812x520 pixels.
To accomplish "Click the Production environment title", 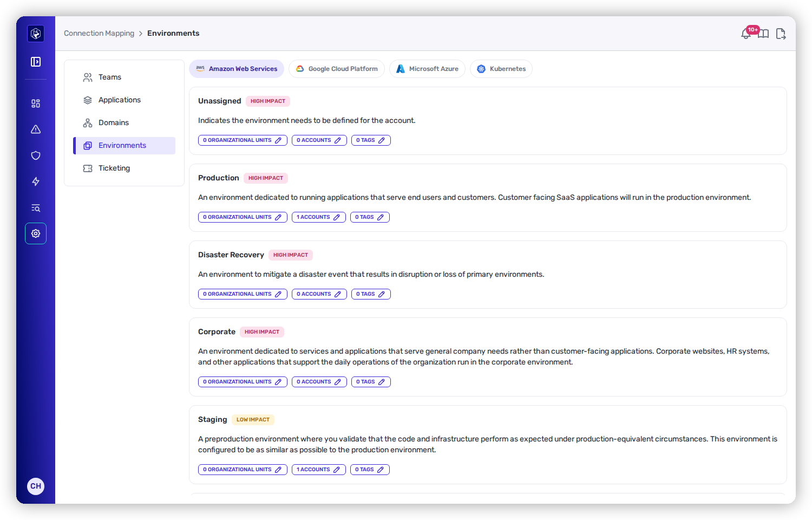I will (x=219, y=178).
